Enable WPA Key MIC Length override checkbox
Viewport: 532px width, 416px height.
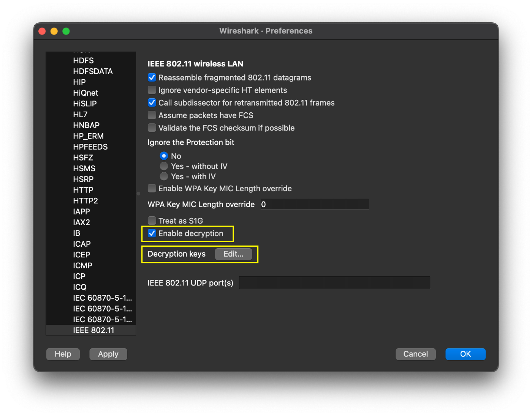[x=152, y=188]
